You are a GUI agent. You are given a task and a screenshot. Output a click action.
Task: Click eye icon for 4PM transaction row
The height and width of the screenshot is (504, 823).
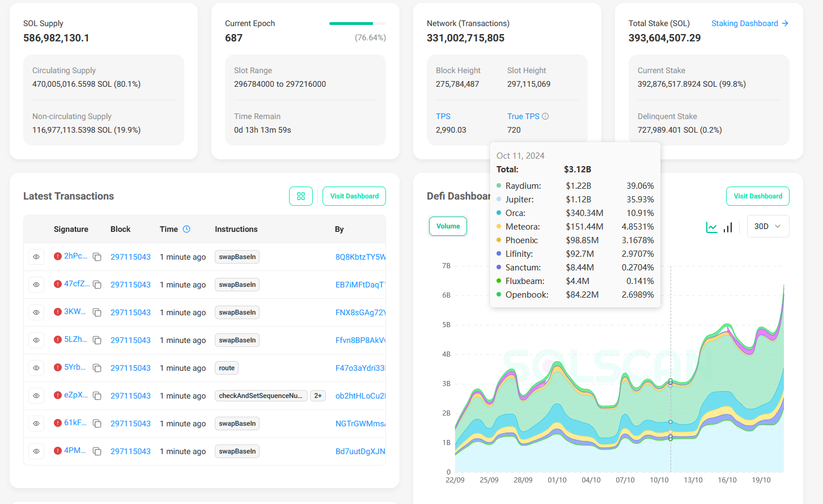[x=36, y=451]
